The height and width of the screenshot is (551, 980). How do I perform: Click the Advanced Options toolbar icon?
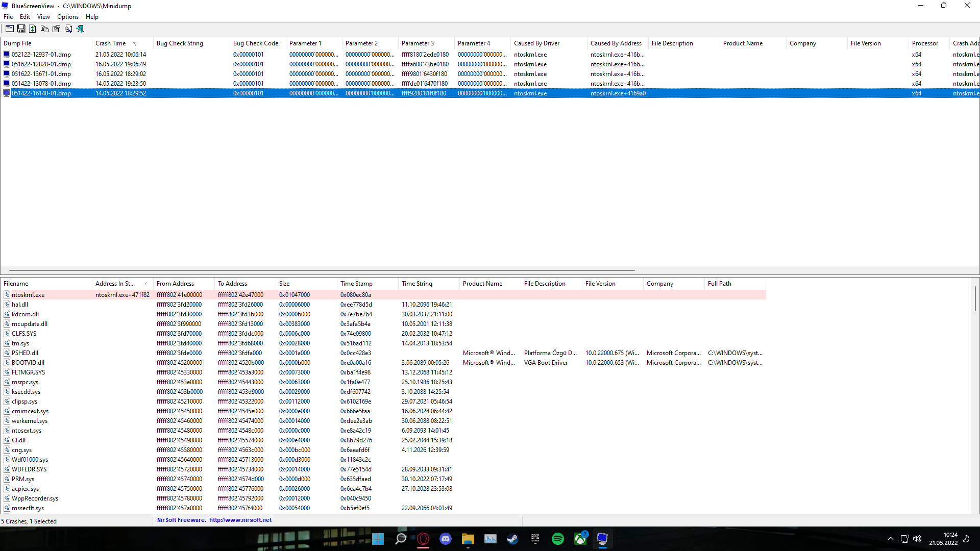point(10,29)
